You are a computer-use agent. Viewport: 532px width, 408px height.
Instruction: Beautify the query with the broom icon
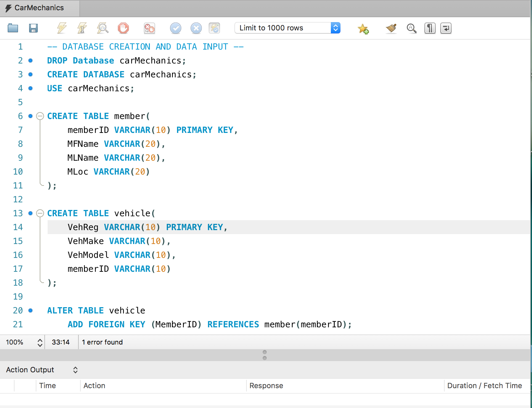(391, 28)
